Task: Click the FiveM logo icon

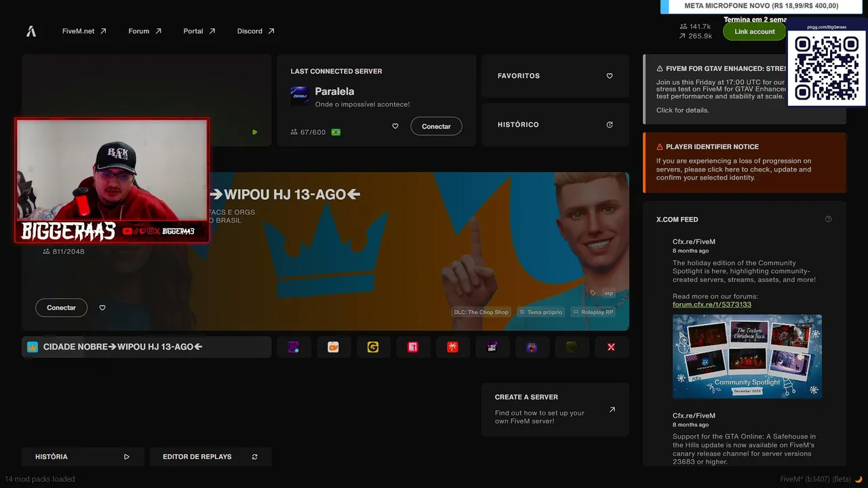Action: (31, 31)
